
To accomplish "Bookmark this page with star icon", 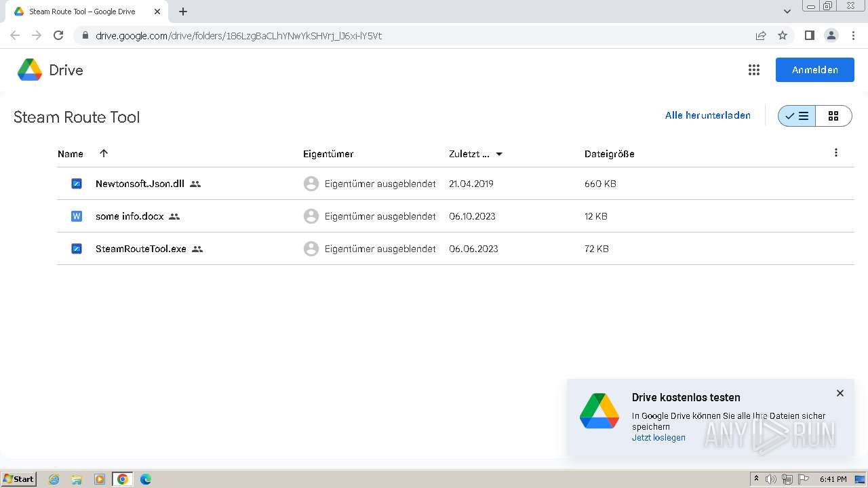I will (783, 35).
